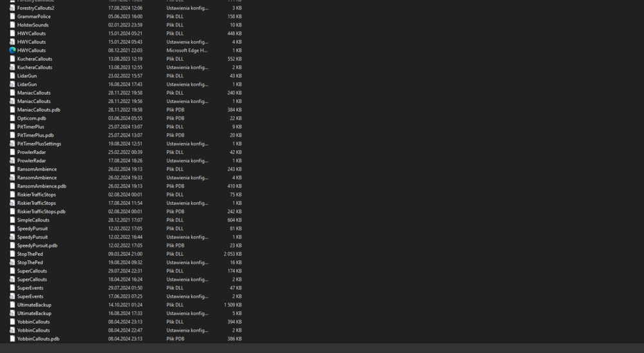
Task: Click the file icon next to Opticom.pdb
Action: click(12, 118)
